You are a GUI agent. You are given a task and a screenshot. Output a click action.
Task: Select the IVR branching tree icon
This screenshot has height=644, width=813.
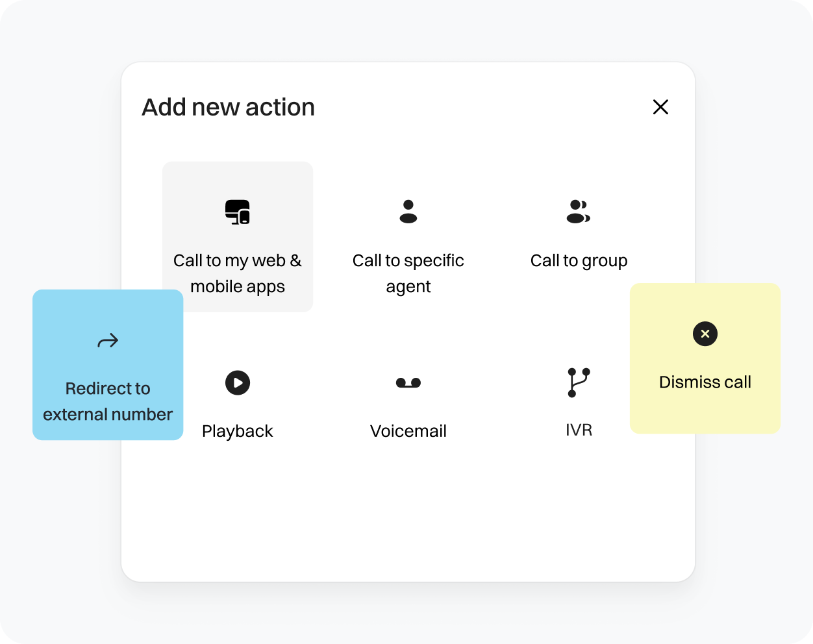click(579, 381)
